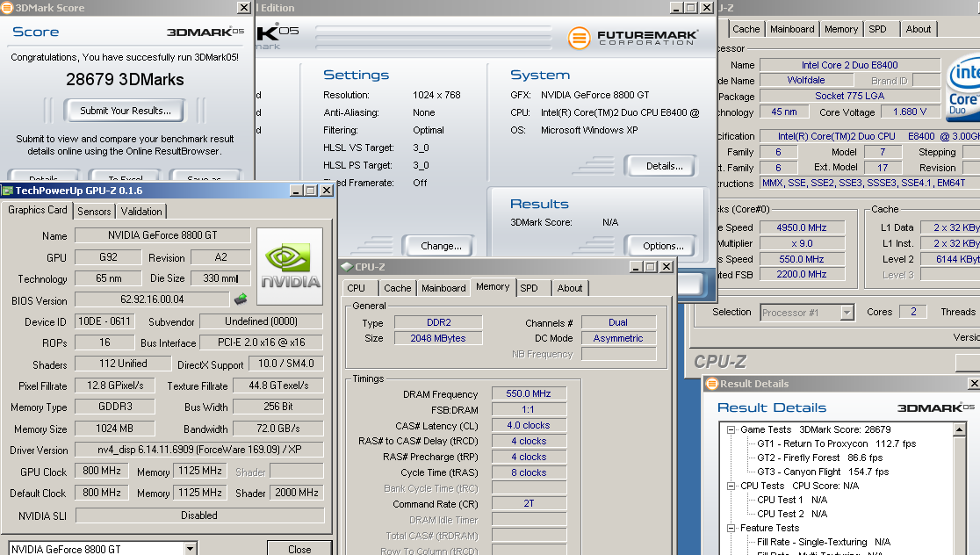Image resolution: width=980 pixels, height=555 pixels.
Task: Click the Level 2 cache value 6144 KBytes
Action: 951,259
